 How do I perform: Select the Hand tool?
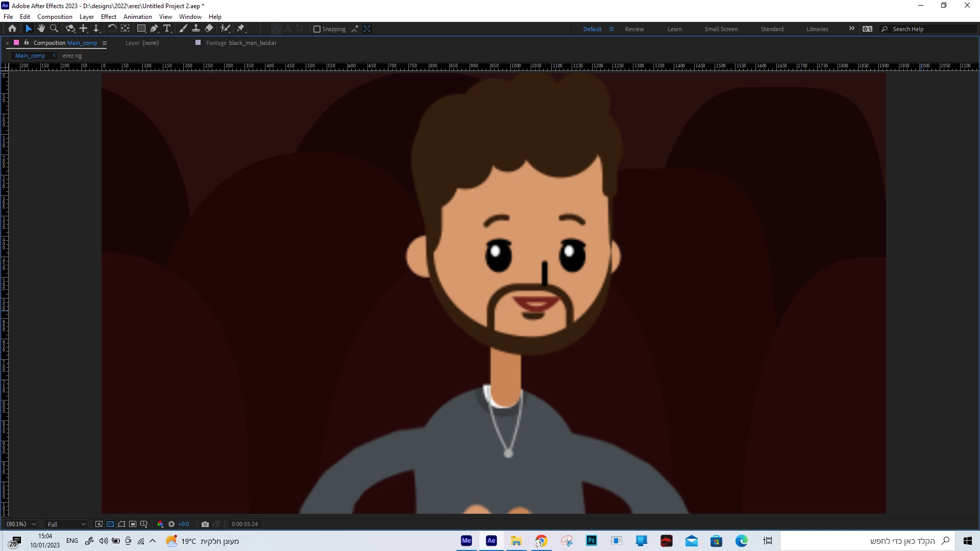click(x=41, y=29)
